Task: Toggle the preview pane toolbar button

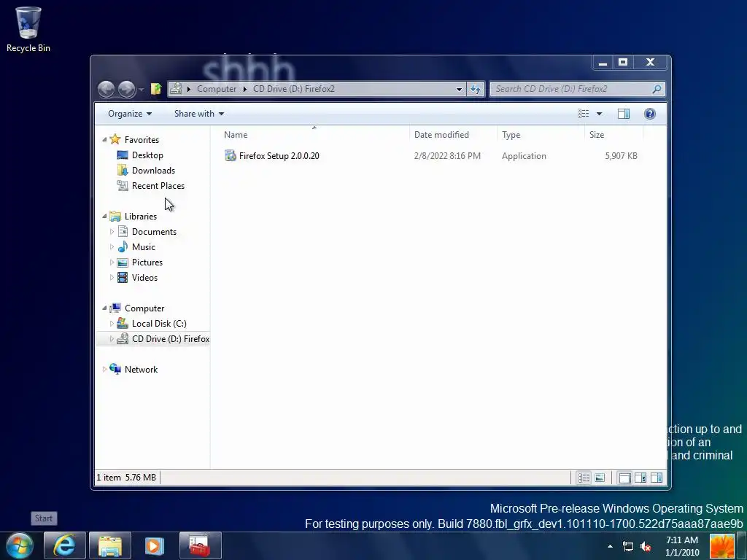Action: click(624, 114)
